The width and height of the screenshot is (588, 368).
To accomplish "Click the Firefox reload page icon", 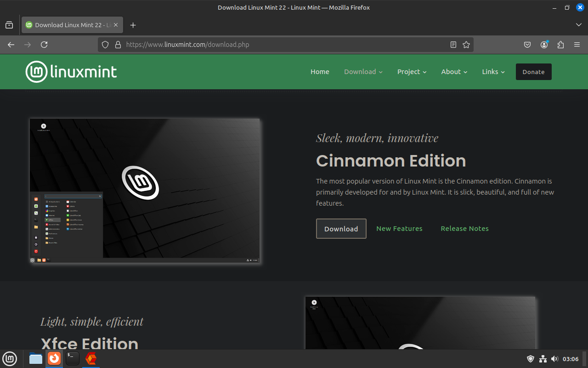I will pyautogui.click(x=44, y=45).
